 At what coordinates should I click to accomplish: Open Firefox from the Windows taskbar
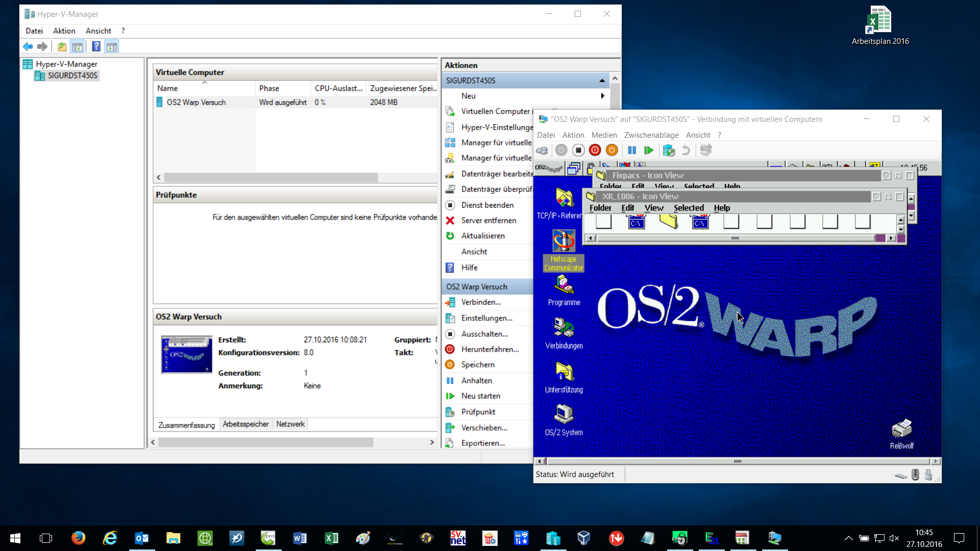tap(78, 538)
